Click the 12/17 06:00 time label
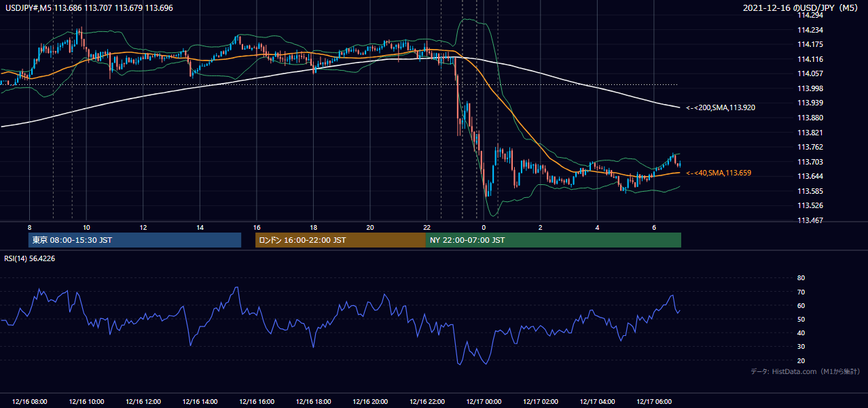868x408 pixels. tap(654, 402)
